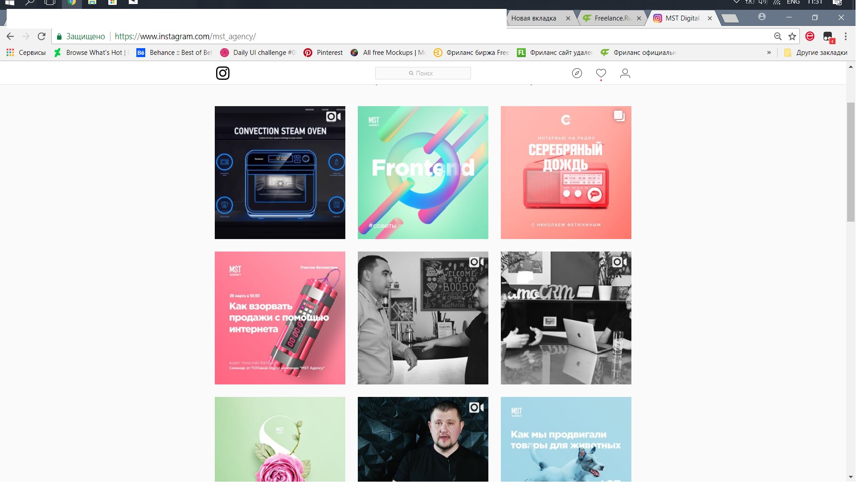Click the Сервисы apps grid icon

click(10, 53)
